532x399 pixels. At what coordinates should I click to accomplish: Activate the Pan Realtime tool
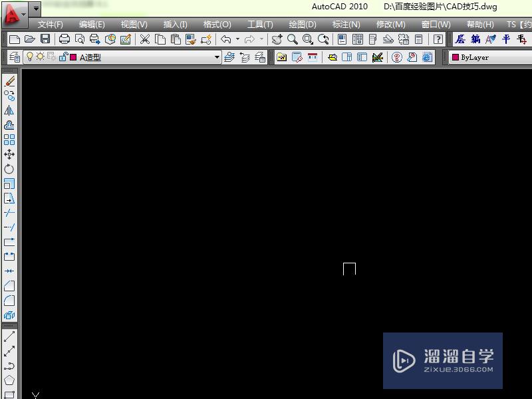276,39
